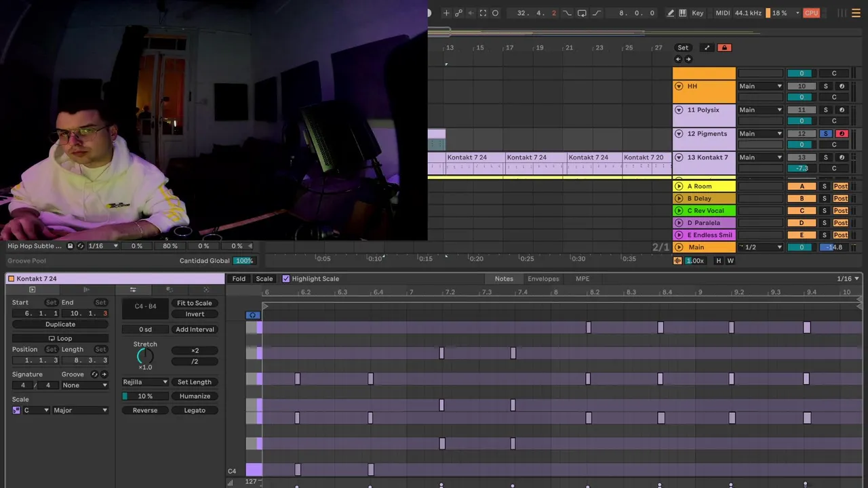Click the orange hamburger view menu icon
Screen dimensions: 868x488
(x=857, y=13)
